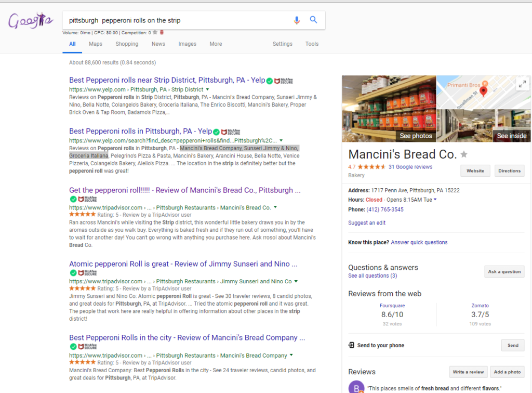Click the Google logo
The width and height of the screenshot is (532, 393).
pos(31,20)
